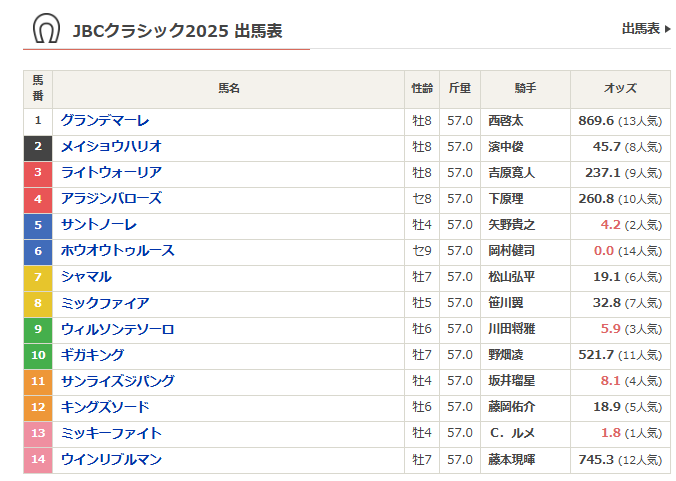Click the オッズ column header
Screen dimensions: 676x481
[620, 89]
